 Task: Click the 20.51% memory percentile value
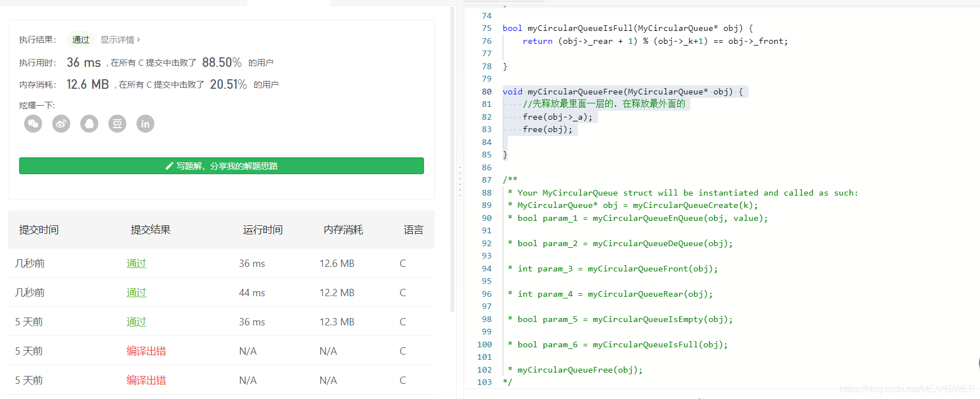[x=229, y=84]
